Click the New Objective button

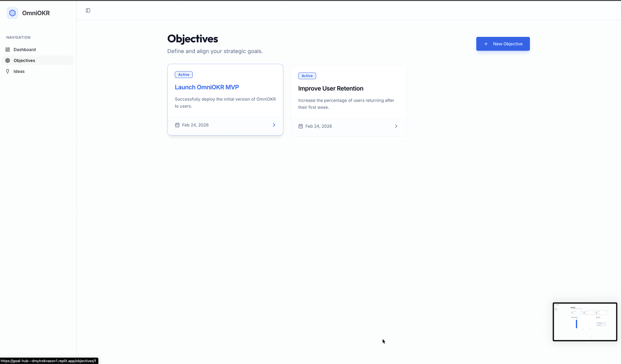click(503, 44)
